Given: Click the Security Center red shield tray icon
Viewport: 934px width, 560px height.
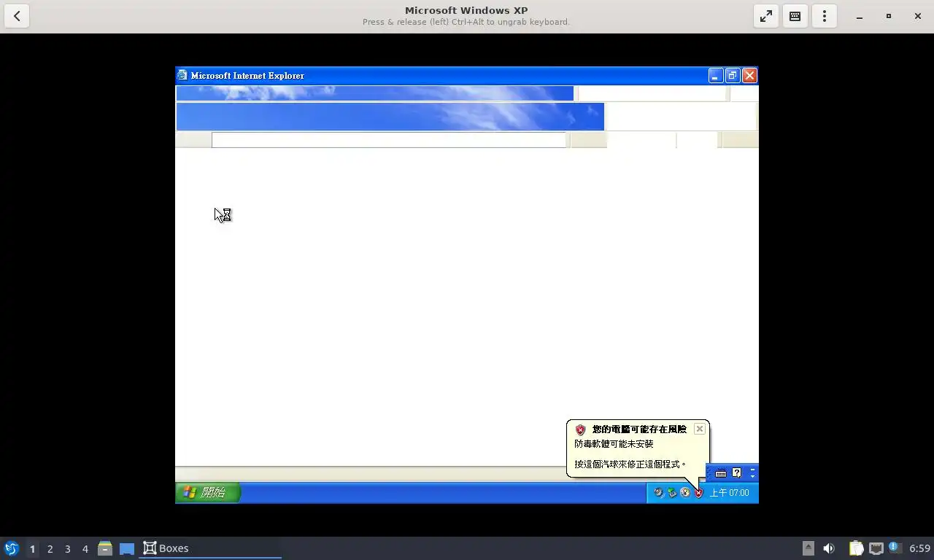Looking at the screenshot, I should click(698, 493).
